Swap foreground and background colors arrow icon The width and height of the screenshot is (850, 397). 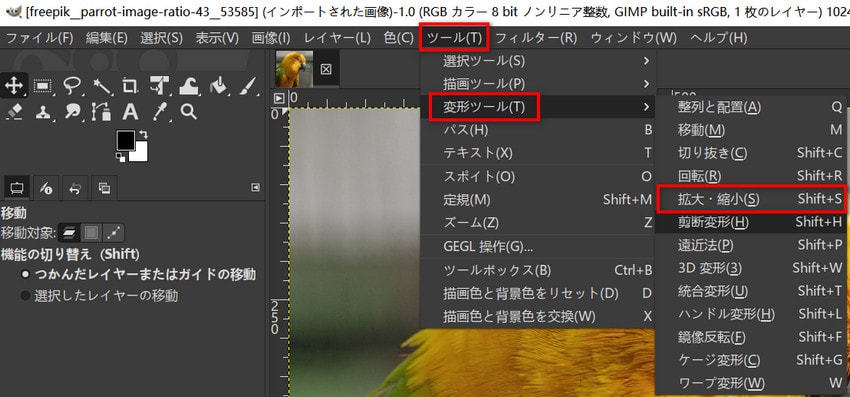(144, 134)
